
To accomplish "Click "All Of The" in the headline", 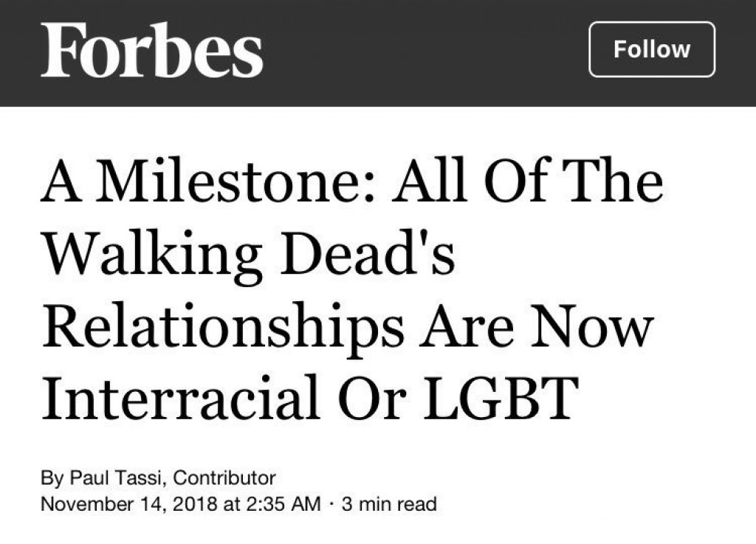I will pos(527,182).
